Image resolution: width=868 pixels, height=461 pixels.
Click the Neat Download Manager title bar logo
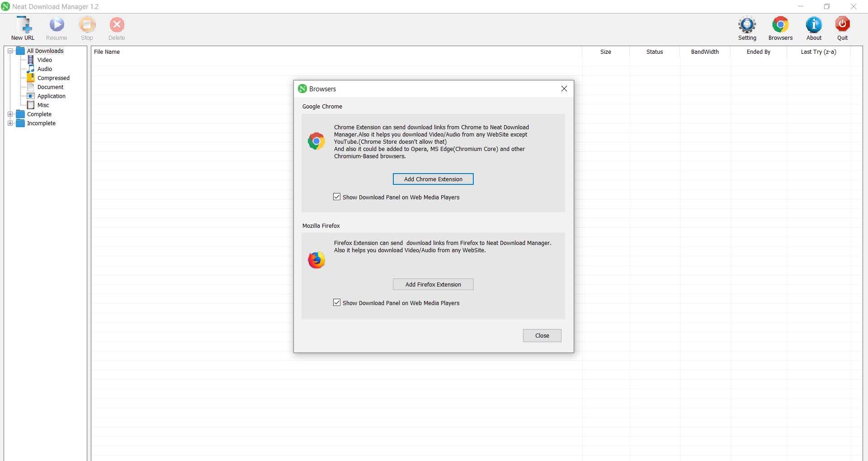5,6
